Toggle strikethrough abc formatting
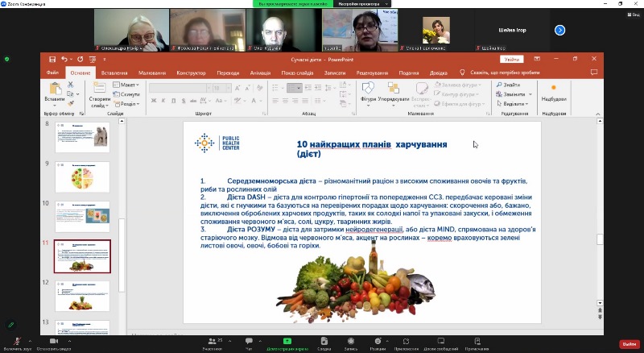Viewport: 644px width, 353px height. point(193,101)
